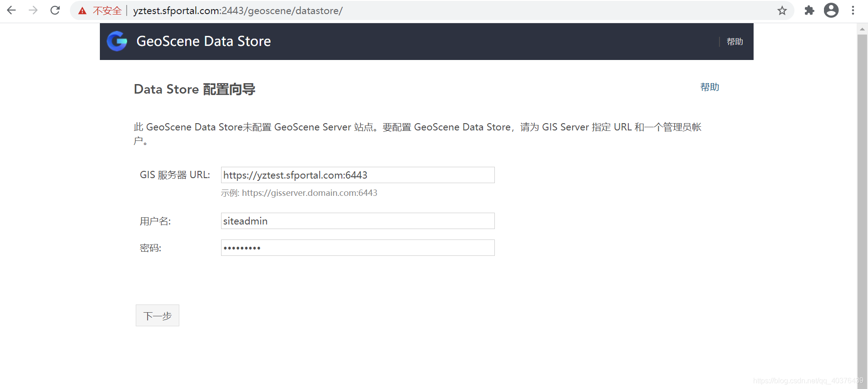
Task: Click the 不安全 security label
Action: coord(107,10)
